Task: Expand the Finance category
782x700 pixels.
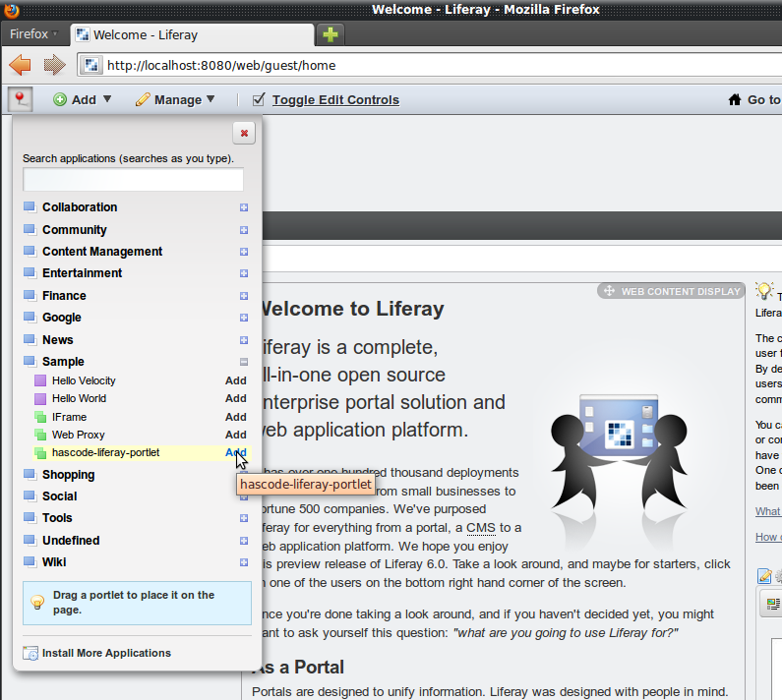Action: [244, 296]
